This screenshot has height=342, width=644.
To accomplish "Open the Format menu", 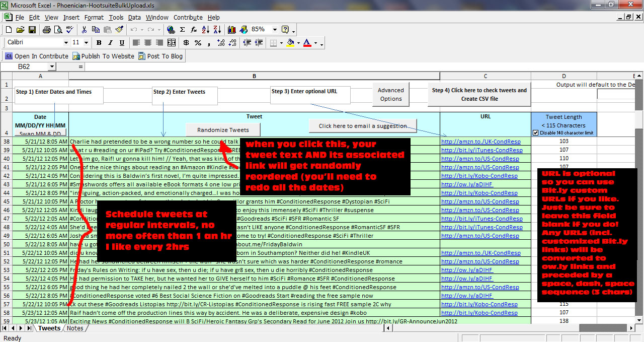I will tap(94, 17).
